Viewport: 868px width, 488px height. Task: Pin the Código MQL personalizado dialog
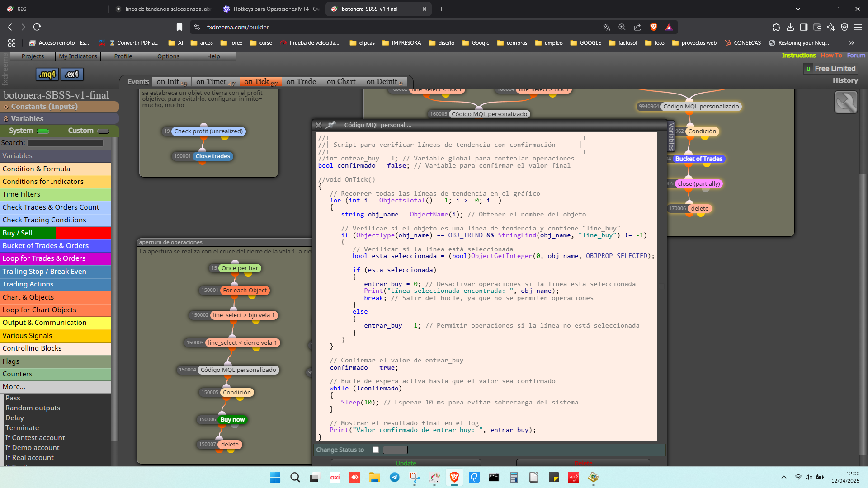[331, 125]
